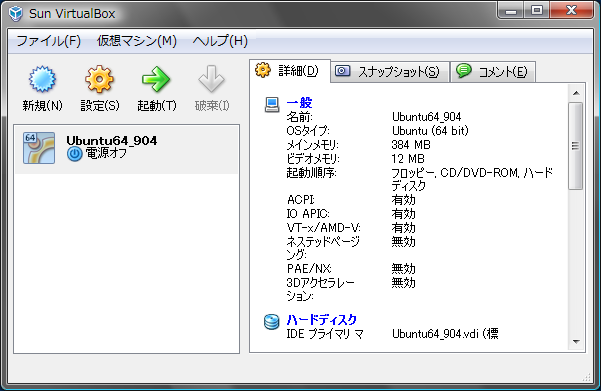Click camera icon on スナップショット tab
Screen dimensions: 601x391
click(342, 71)
